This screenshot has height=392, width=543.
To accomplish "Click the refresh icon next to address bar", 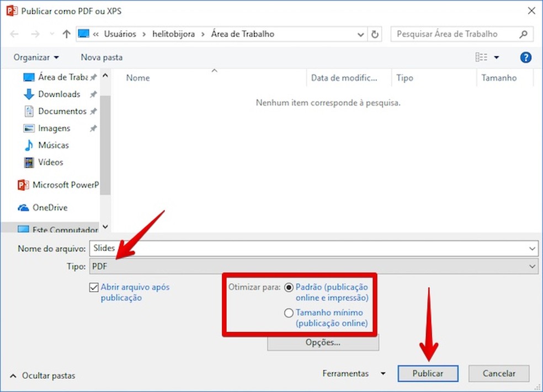I will pyautogui.click(x=375, y=34).
